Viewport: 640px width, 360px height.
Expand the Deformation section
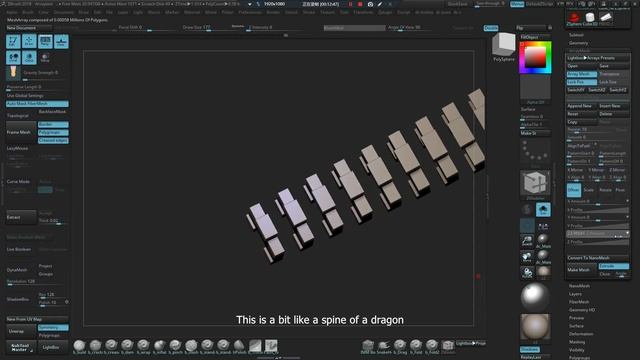click(x=581, y=334)
